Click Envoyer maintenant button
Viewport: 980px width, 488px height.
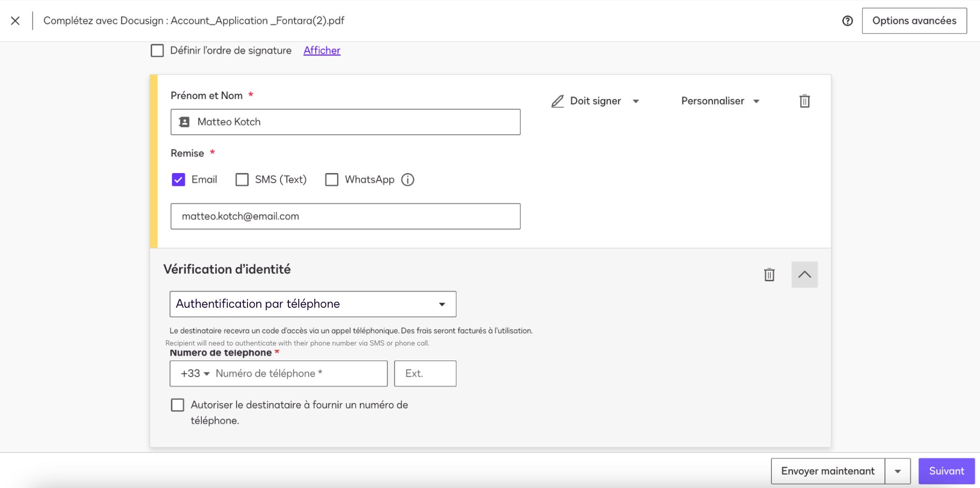(828, 471)
